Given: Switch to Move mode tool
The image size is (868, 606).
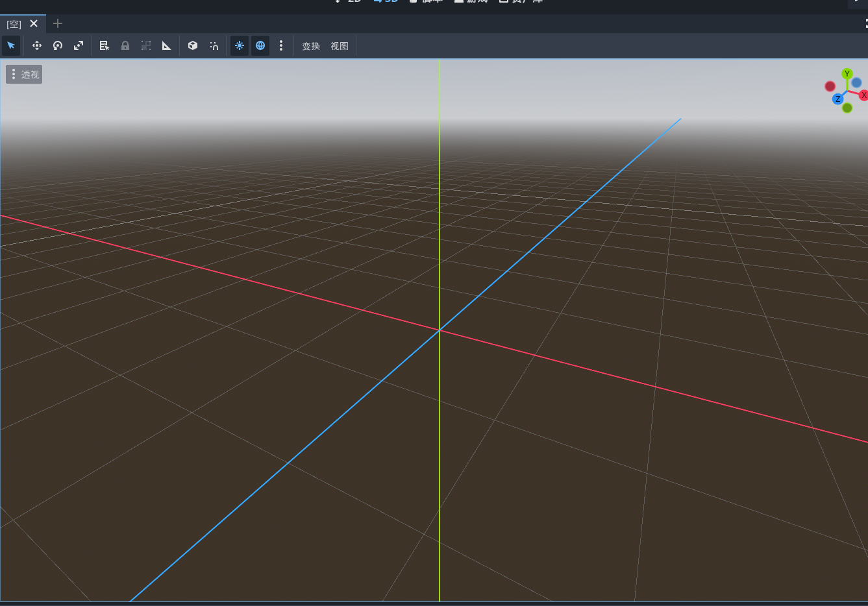Looking at the screenshot, I should pyautogui.click(x=37, y=45).
